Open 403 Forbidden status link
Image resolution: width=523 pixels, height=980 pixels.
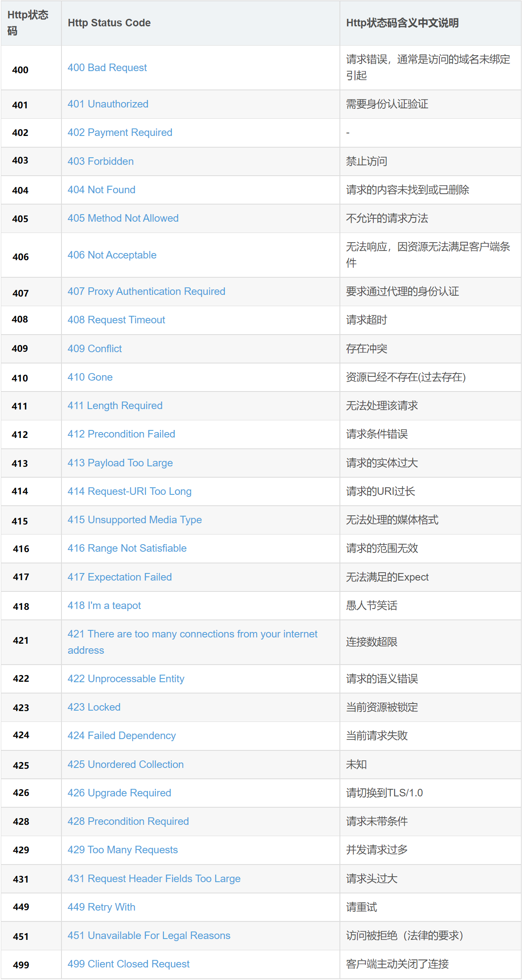(100, 161)
